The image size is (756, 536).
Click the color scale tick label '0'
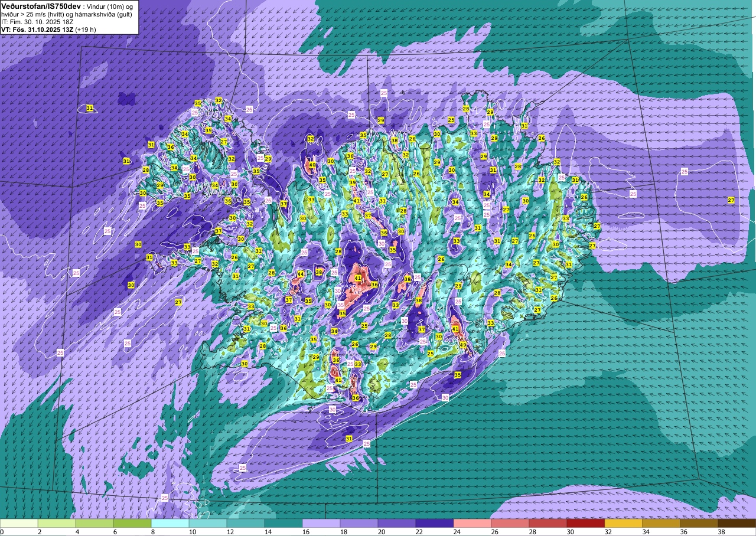(x=2, y=532)
